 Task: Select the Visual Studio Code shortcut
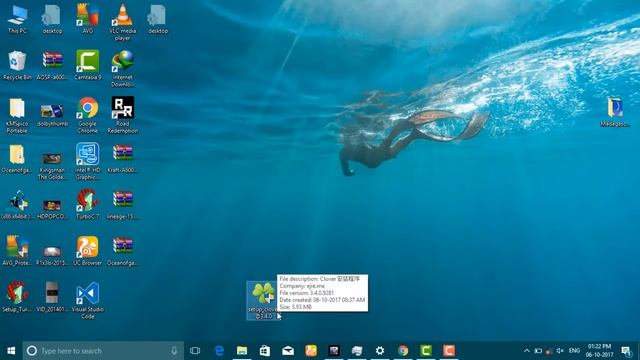point(87,300)
